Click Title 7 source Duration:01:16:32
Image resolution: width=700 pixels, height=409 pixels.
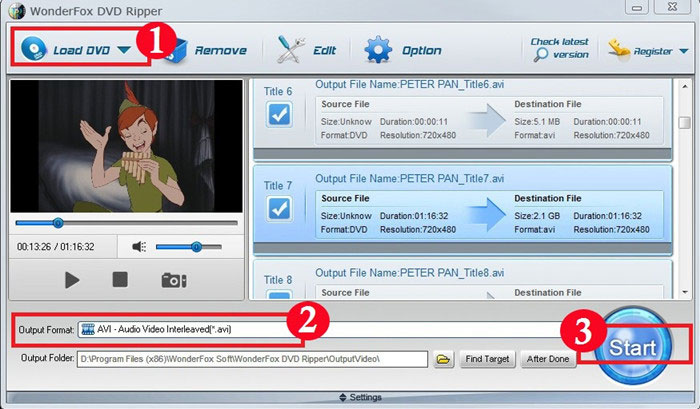click(414, 216)
